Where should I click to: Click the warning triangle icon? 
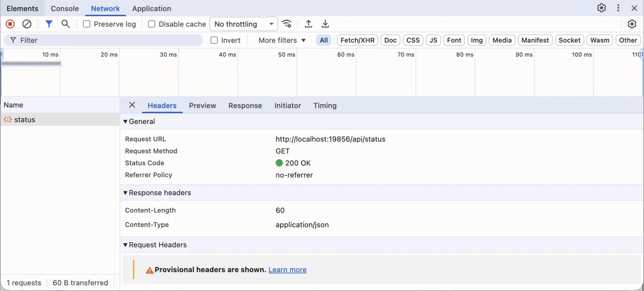pos(149,270)
